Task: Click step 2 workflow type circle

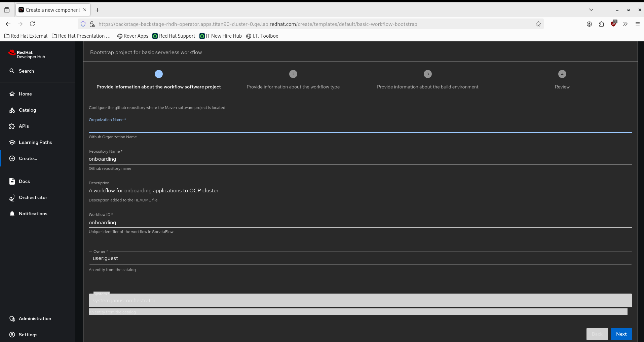Action: click(x=293, y=74)
